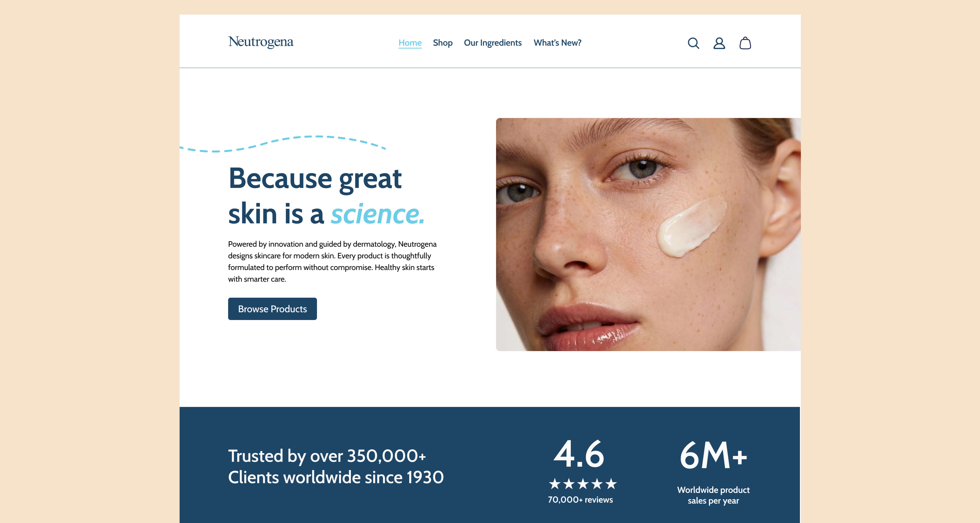Click the search magnifier icon
This screenshot has height=523, width=980.
click(x=693, y=43)
